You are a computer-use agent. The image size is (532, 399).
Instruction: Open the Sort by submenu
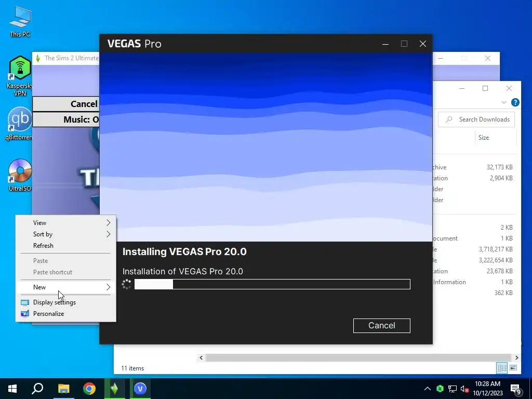pos(66,234)
